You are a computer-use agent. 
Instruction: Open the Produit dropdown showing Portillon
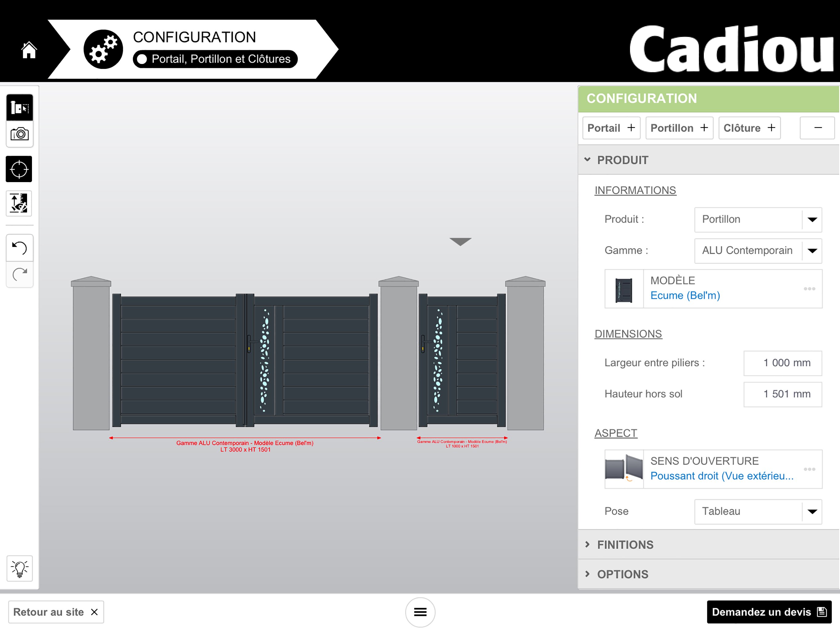758,220
